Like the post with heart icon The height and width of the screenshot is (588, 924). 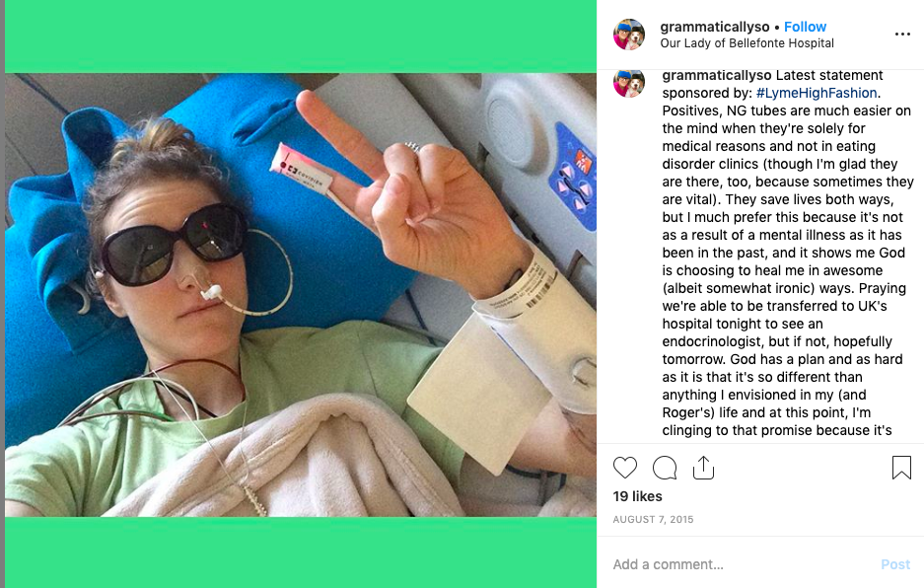[x=624, y=468]
